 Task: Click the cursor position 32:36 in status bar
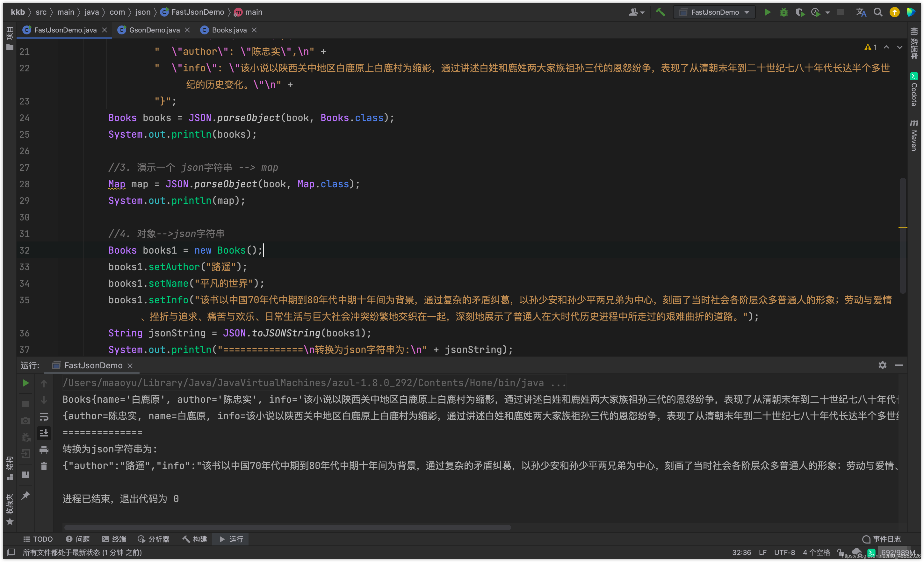(x=741, y=553)
